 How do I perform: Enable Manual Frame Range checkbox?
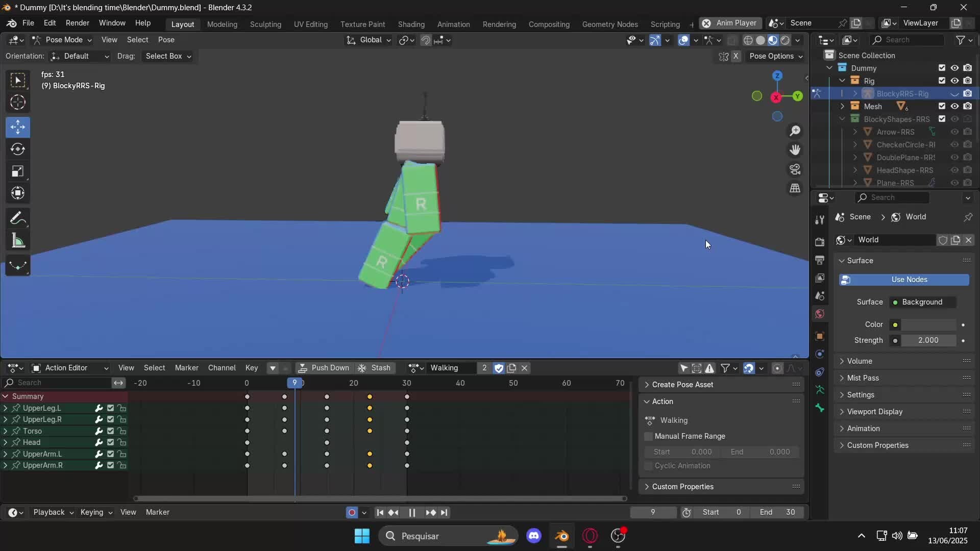[x=648, y=436]
